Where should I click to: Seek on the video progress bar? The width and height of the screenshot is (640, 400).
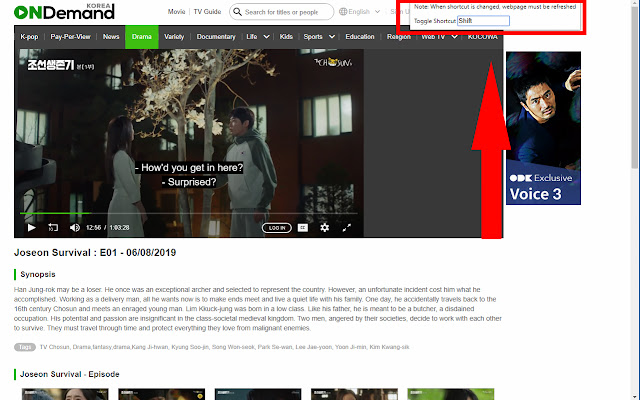click(x=189, y=213)
